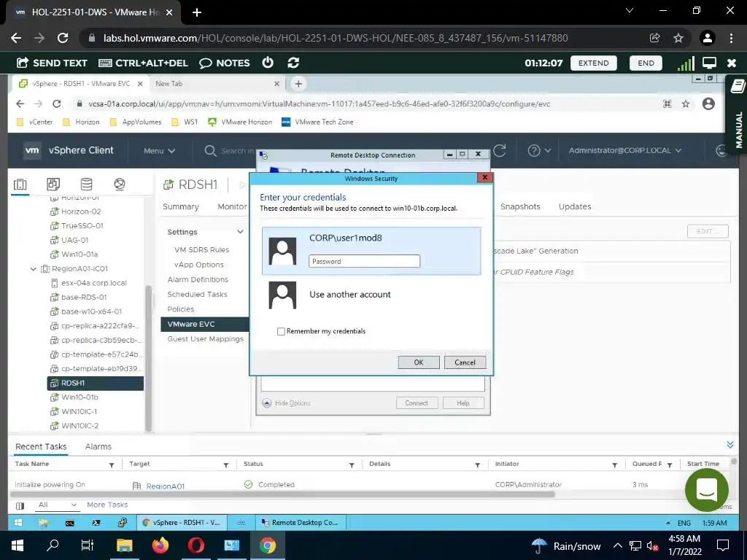Click the Windows Start button
Screen dimensions: 747x560
click(18, 545)
